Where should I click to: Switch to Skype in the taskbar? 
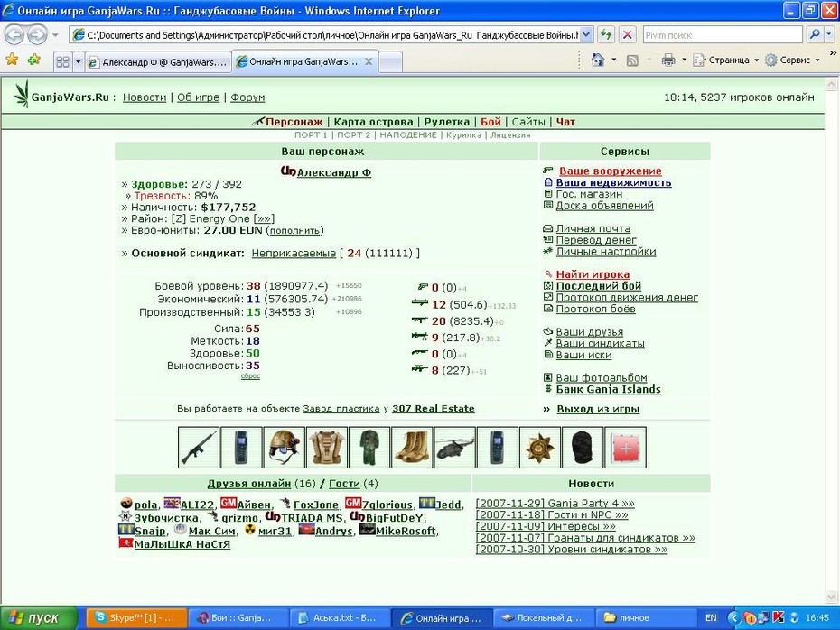[136, 617]
